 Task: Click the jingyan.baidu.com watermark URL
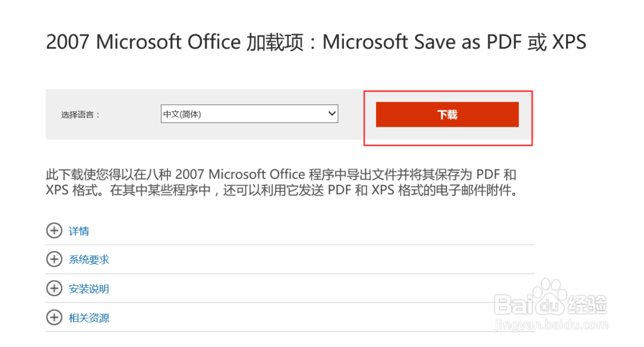coord(551,325)
